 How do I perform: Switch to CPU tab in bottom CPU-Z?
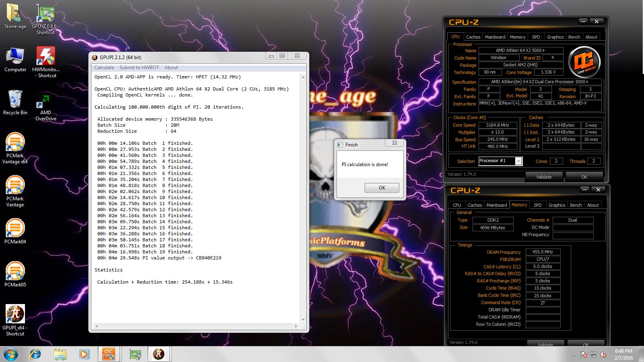tap(457, 205)
